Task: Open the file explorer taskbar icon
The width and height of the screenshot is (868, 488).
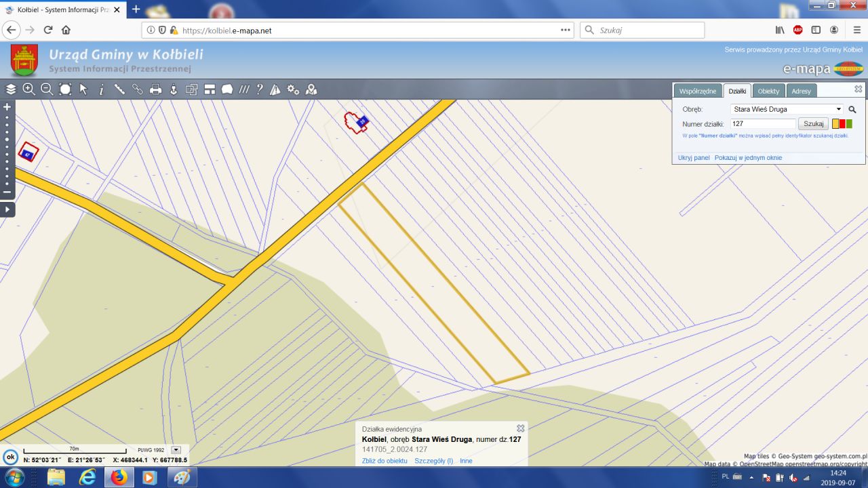Action: tap(56, 477)
